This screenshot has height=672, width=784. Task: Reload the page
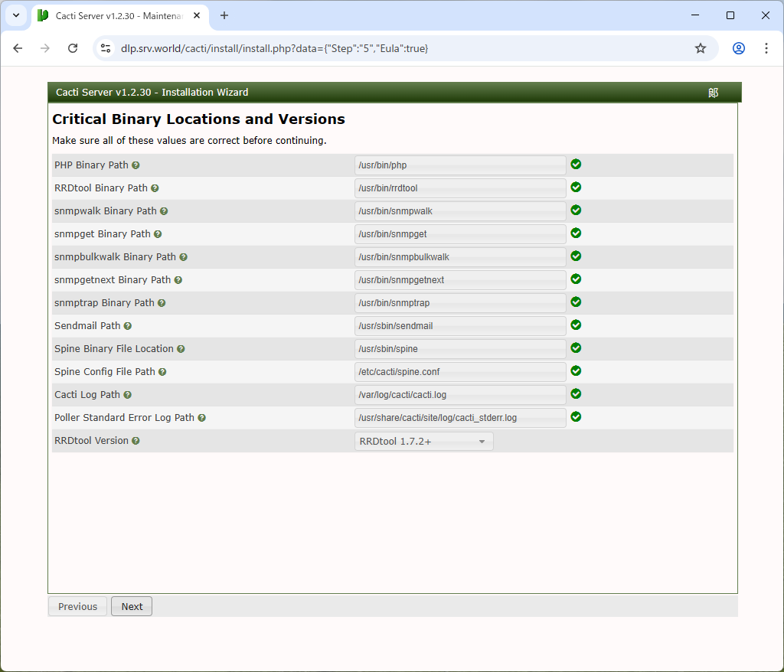point(73,48)
